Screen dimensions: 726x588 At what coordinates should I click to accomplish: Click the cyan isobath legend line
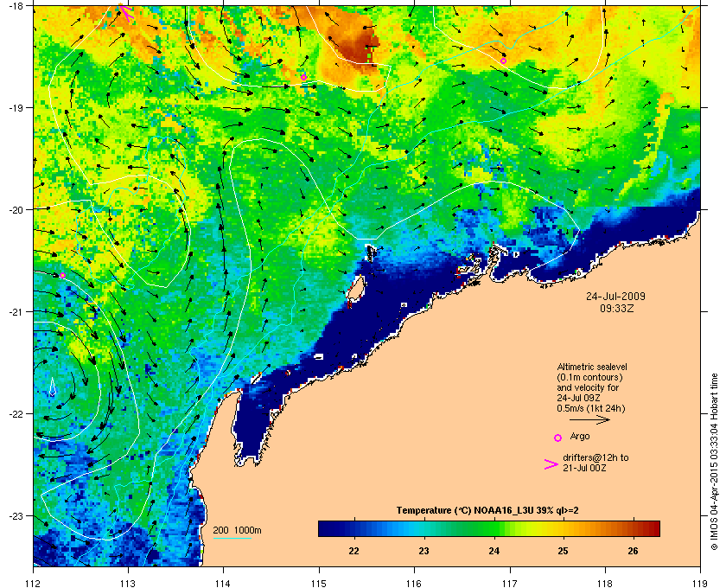point(232,539)
